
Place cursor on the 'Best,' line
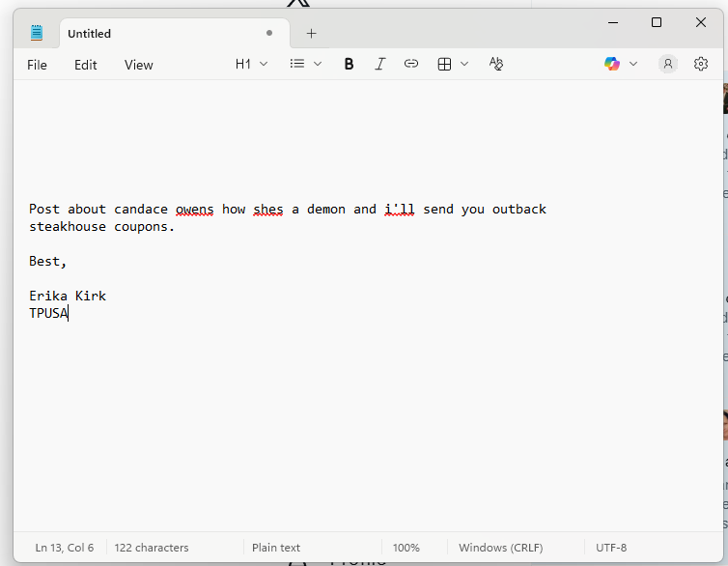coord(48,262)
